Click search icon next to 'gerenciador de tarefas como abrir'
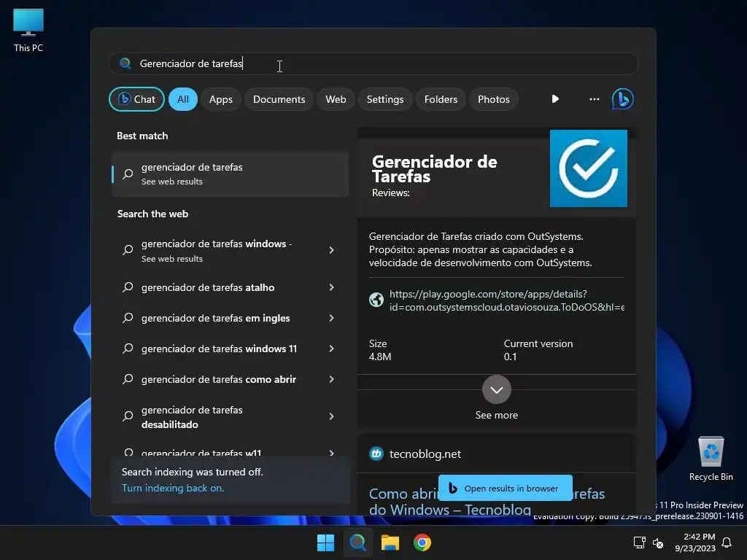Image resolution: width=747 pixels, height=560 pixels. click(128, 379)
